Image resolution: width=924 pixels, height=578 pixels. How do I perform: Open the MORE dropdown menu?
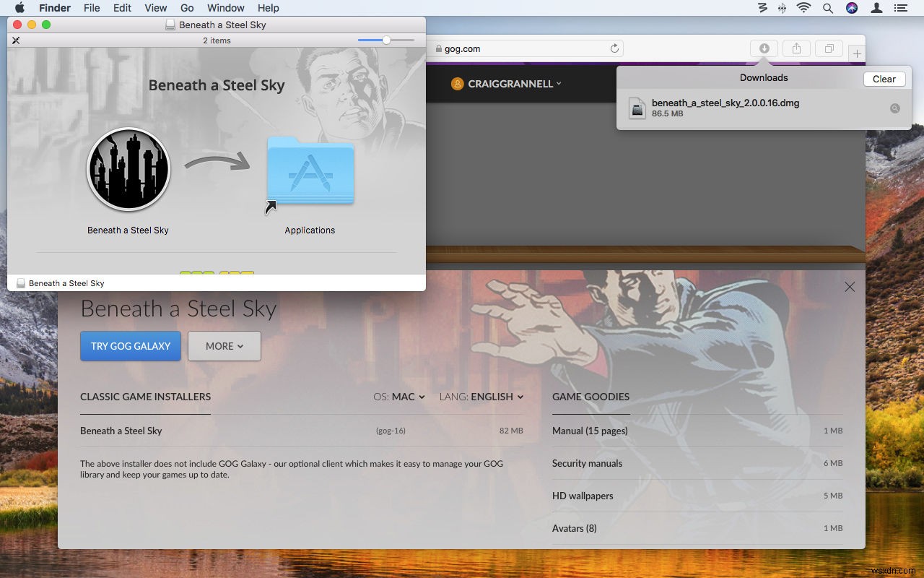[224, 346]
